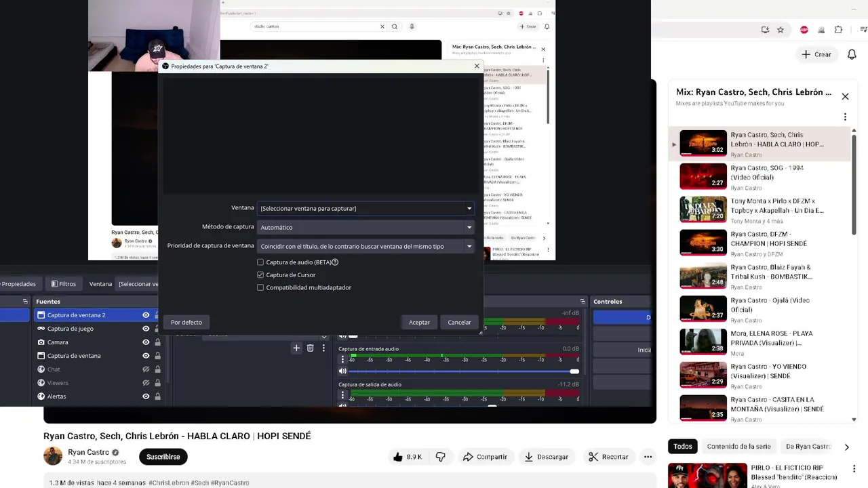
Task: Click Compartir share button
Action: click(x=484, y=457)
